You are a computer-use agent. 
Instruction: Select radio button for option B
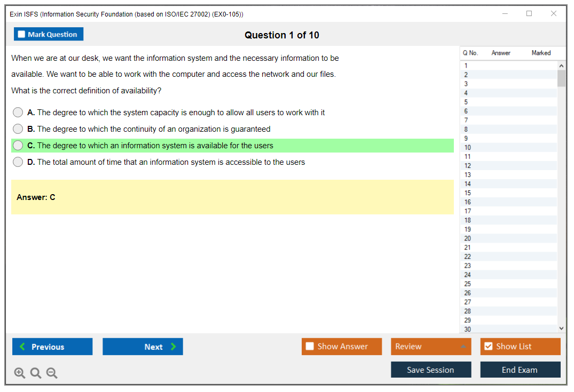pos(18,129)
